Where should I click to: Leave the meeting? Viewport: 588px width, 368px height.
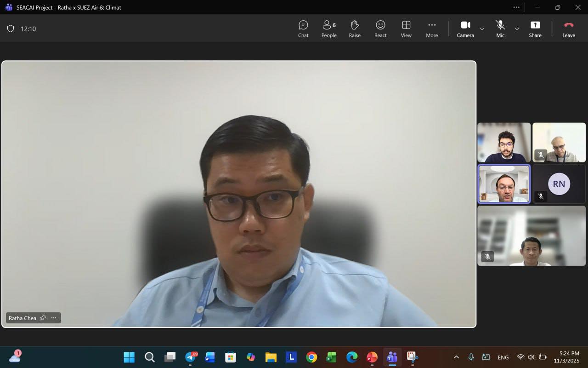tap(569, 29)
